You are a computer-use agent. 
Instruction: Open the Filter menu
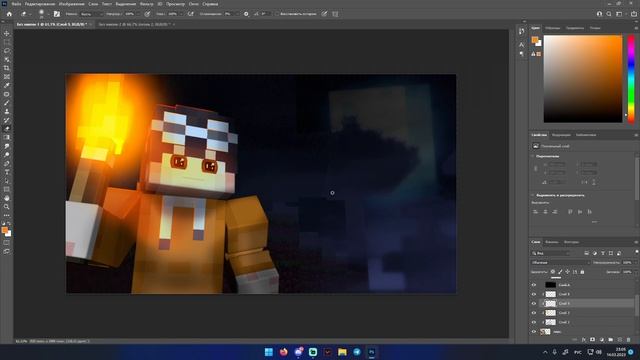147,4
